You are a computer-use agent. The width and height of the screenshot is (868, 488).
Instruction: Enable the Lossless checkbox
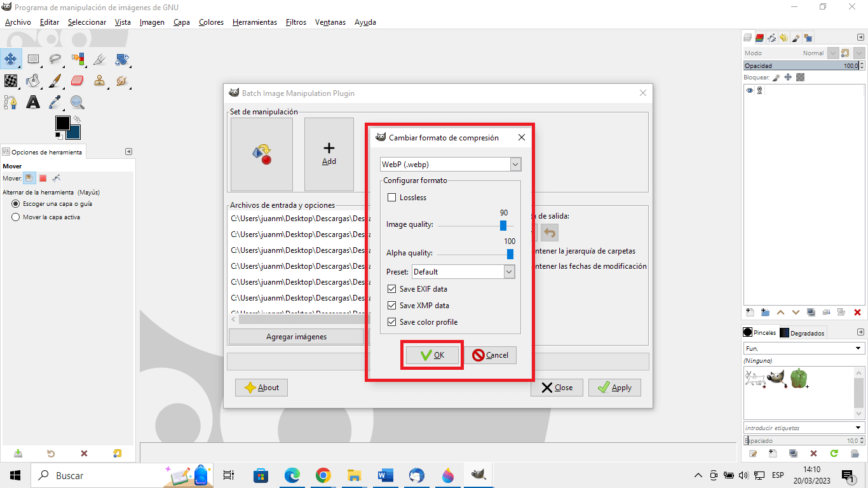tap(391, 198)
